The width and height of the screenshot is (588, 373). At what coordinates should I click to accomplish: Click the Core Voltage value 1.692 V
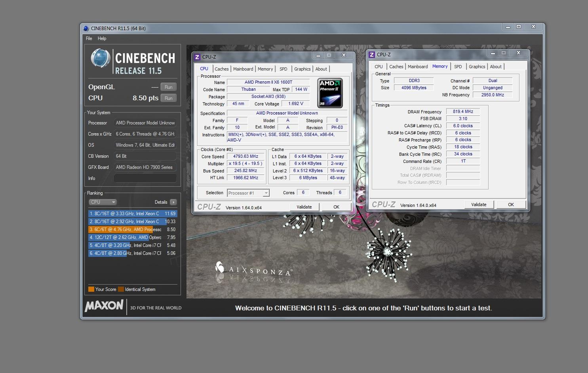pyautogui.click(x=296, y=104)
